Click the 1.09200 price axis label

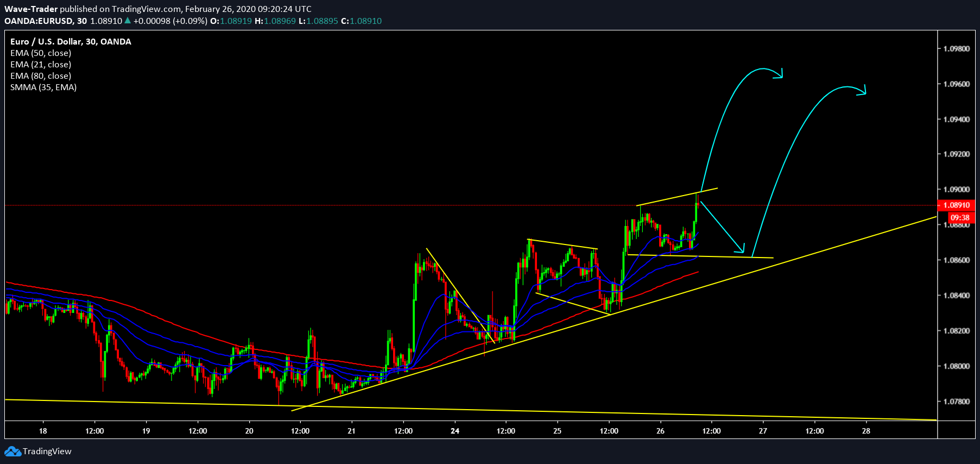956,154
